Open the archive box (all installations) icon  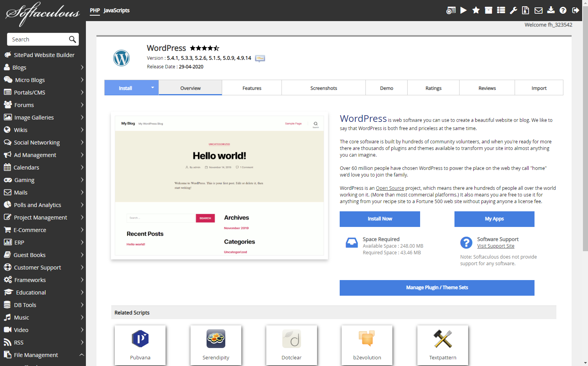tap(488, 11)
